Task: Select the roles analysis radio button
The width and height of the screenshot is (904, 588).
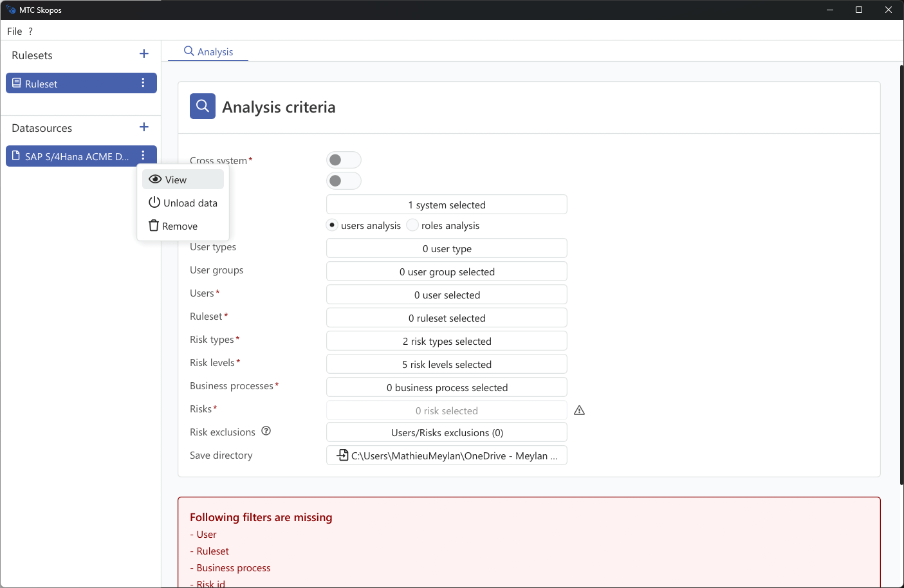Action: pyautogui.click(x=412, y=225)
